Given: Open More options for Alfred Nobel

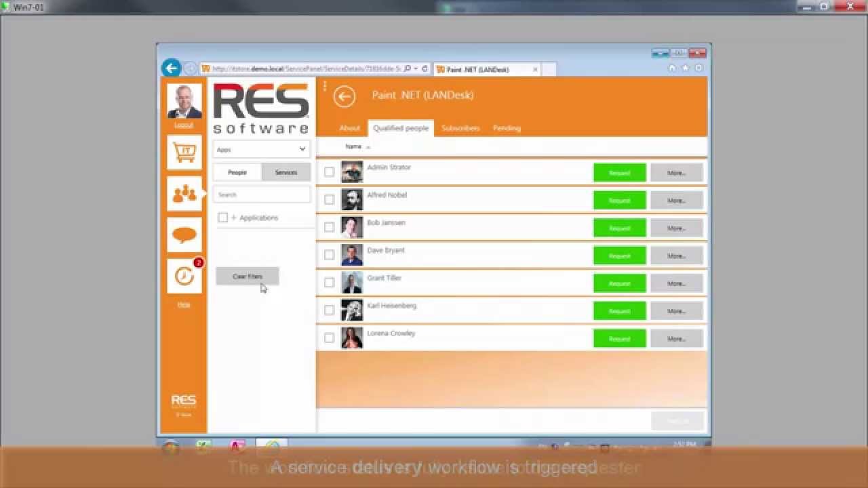Looking at the screenshot, I should click(676, 201).
